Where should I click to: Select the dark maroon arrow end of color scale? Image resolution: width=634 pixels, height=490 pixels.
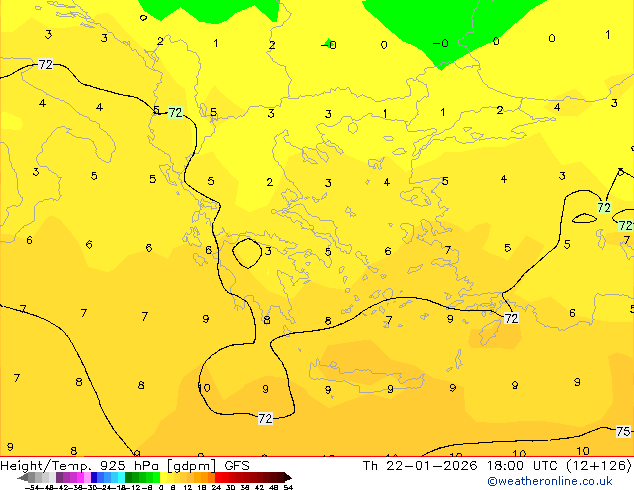(288, 477)
